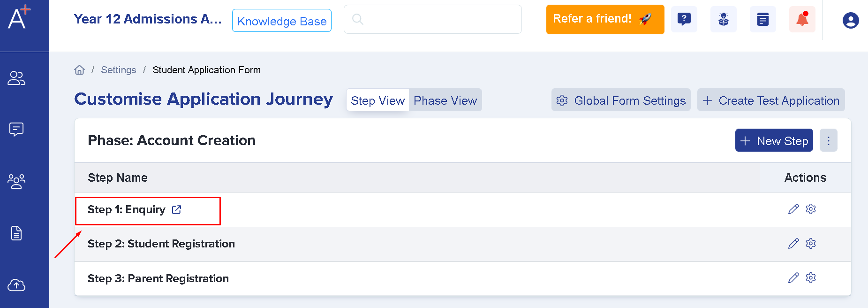
Task: Click the user profile avatar icon
Action: 850,20
